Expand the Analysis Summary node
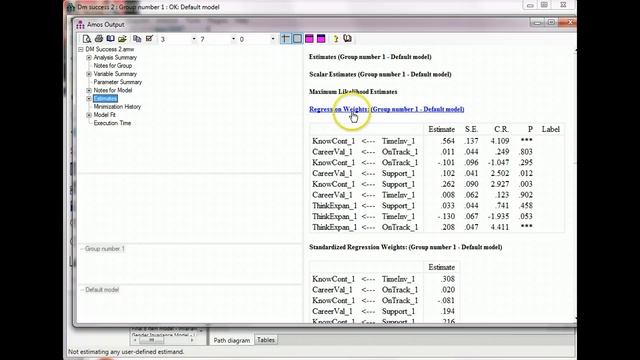Image resolution: width=640 pixels, height=360 pixels. pyautogui.click(x=89, y=58)
